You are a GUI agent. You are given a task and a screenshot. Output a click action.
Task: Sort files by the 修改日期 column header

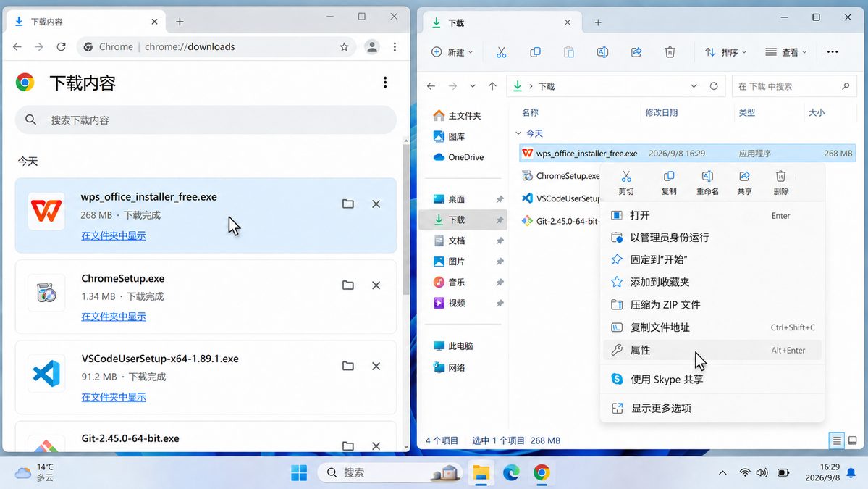[661, 112]
